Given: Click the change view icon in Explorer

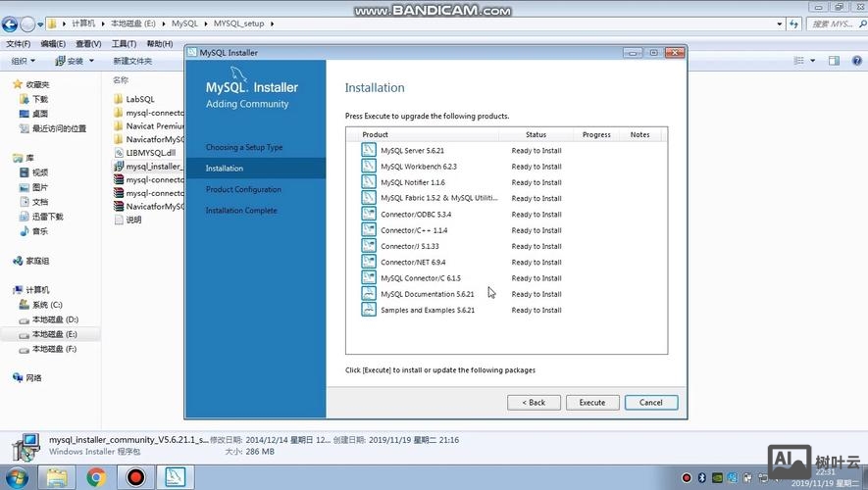Looking at the screenshot, I should [798, 61].
